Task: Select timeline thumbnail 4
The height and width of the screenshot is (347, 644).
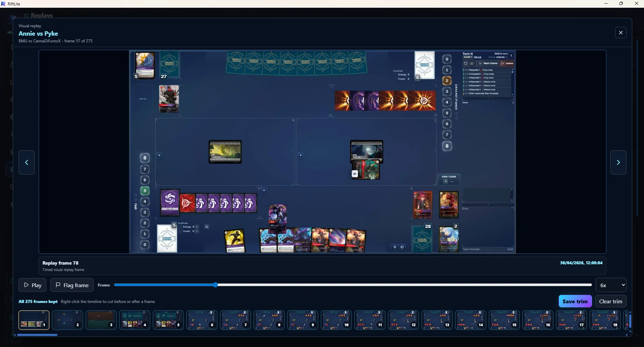Action: pyautogui.click(x=135, y=320)
